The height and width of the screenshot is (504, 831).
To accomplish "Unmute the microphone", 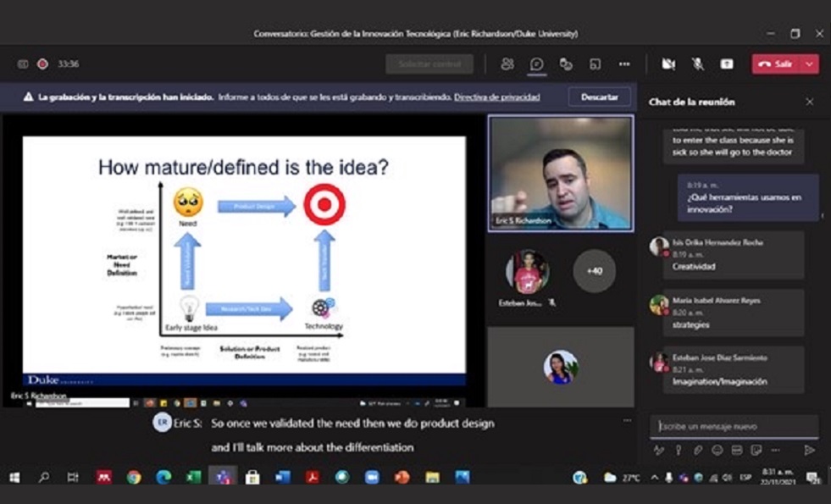I will click(698, 64).
